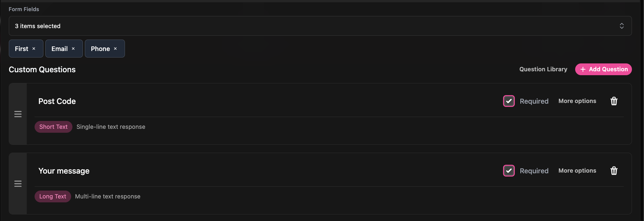Uncheck Required for Your message
The width and height of the screenshot is (644, 221).
point(509,171)
